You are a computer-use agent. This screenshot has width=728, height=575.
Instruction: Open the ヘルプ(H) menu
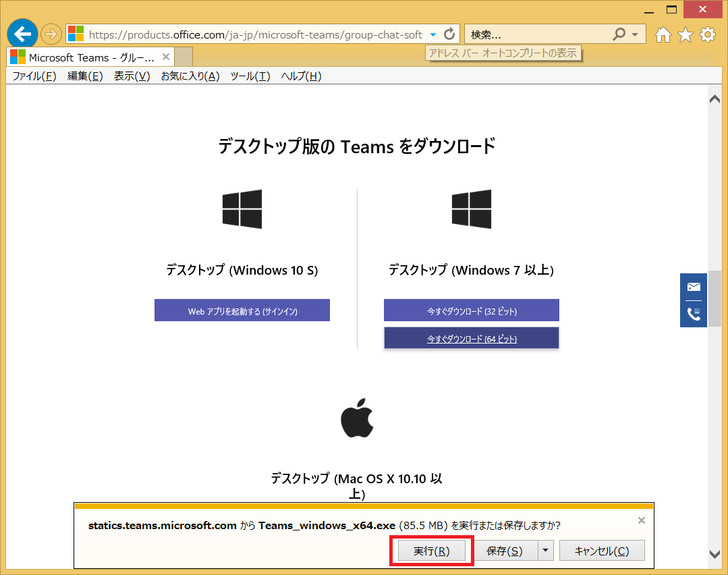pos(301,76)
